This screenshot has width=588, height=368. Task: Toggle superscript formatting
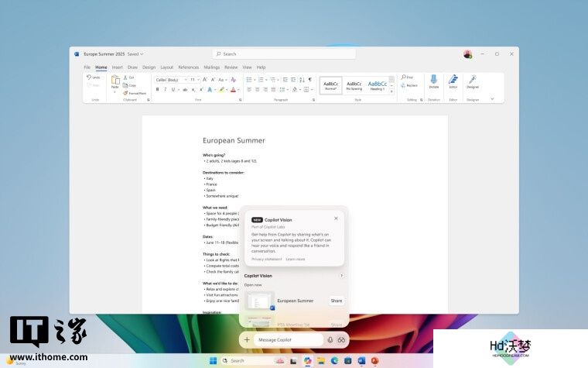pyautogui.click(x=201, y=90)
